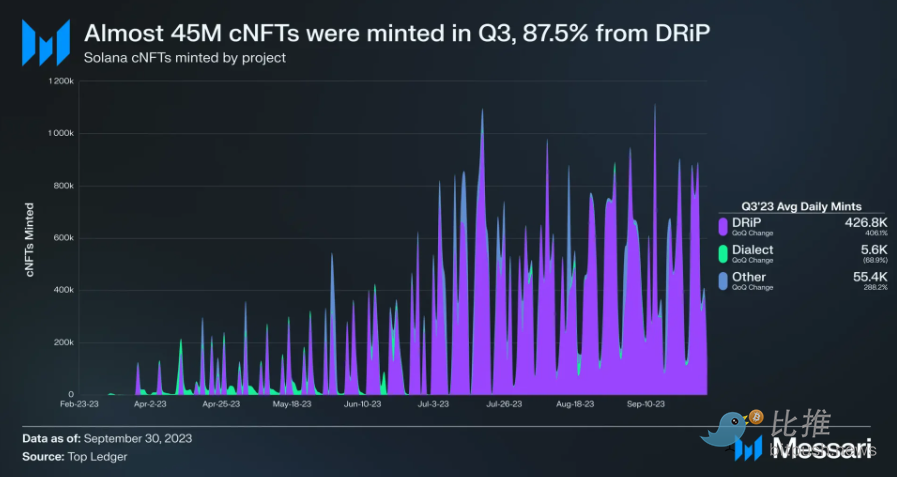Click the DRiP legend label

click(747, 222)
